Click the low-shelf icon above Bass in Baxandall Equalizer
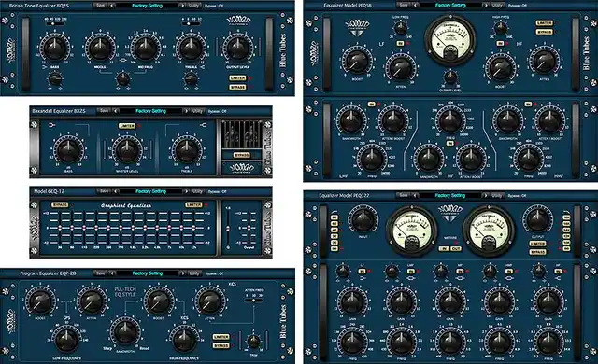This screenshot has height=364, width=598. (52, 124)
